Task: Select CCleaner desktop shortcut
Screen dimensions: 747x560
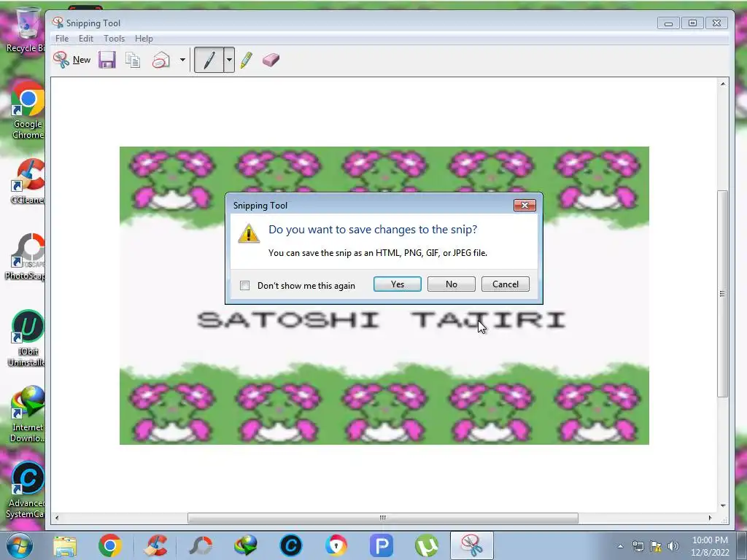Action: point(28,182)
